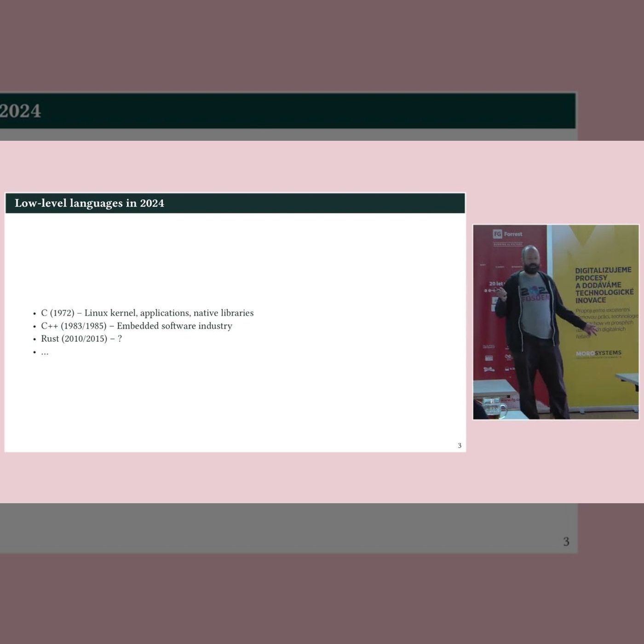Click the slide title "Low-level languages in 2024"

(89, 203)
